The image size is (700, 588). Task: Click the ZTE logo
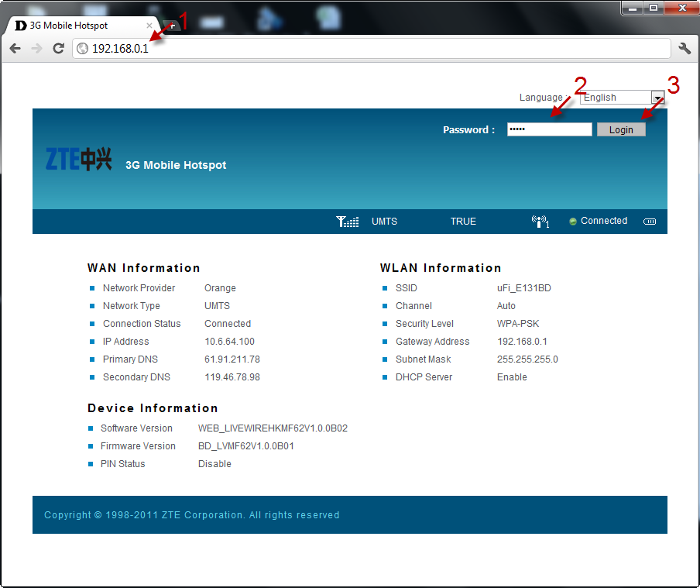tap(78, 159)
